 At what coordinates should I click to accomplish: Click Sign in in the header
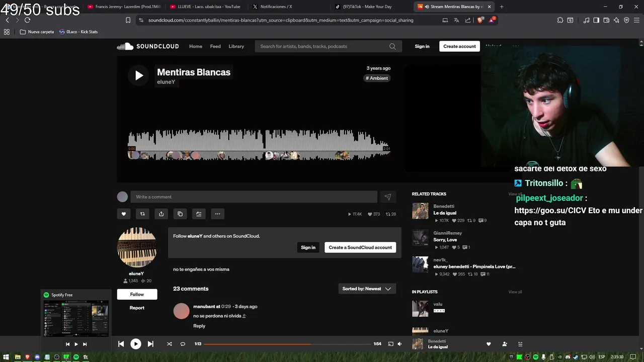click(x=422, y=46)
